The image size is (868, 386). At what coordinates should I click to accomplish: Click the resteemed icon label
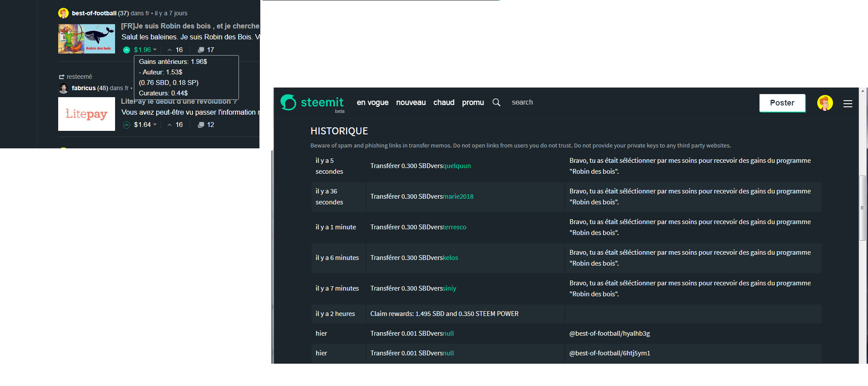(76, 77)
